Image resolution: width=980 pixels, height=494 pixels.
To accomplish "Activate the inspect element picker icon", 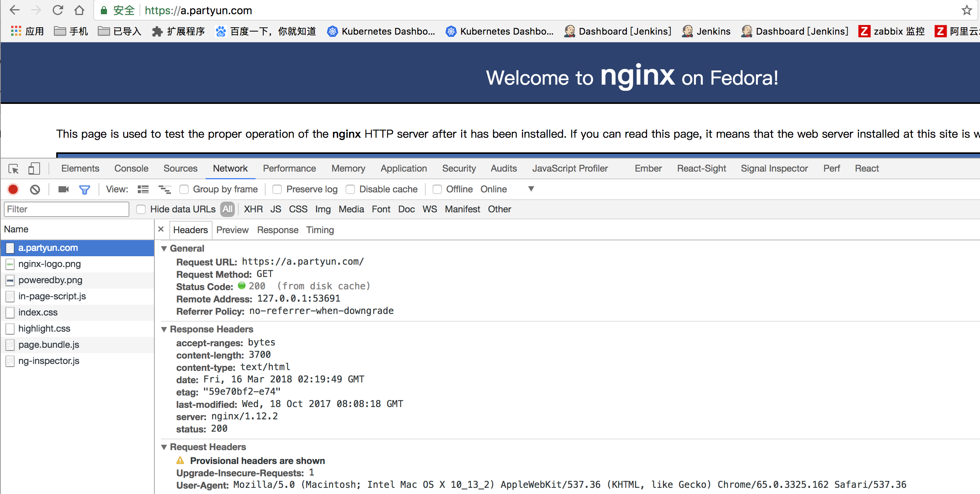I will pos(13,169).
